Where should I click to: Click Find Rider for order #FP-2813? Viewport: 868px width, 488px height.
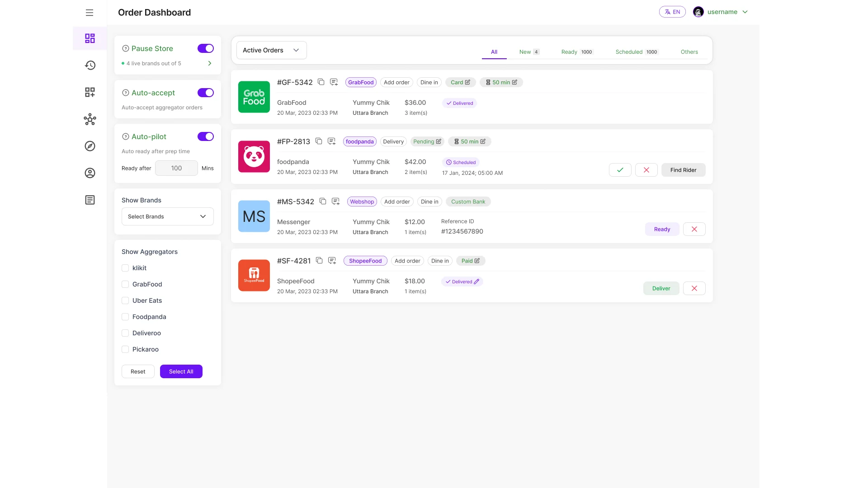click(683, 170)
